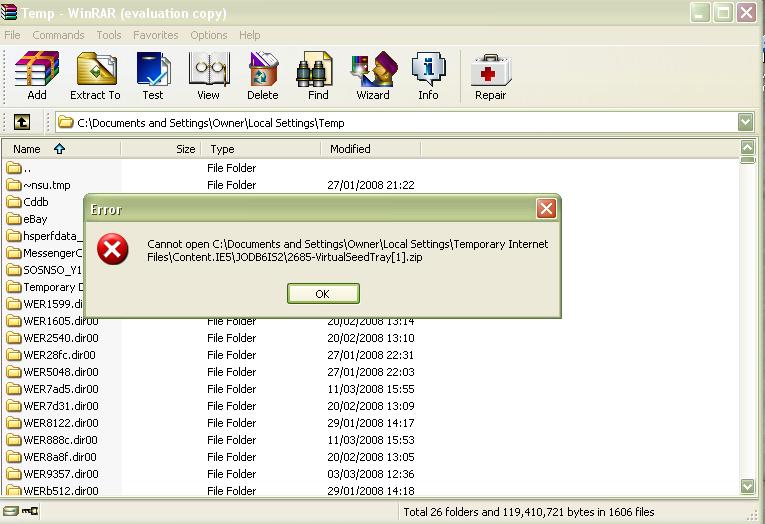Click the key password icon in status bar
This screenshot has width=765, height=524.
(x=30, y=511)
